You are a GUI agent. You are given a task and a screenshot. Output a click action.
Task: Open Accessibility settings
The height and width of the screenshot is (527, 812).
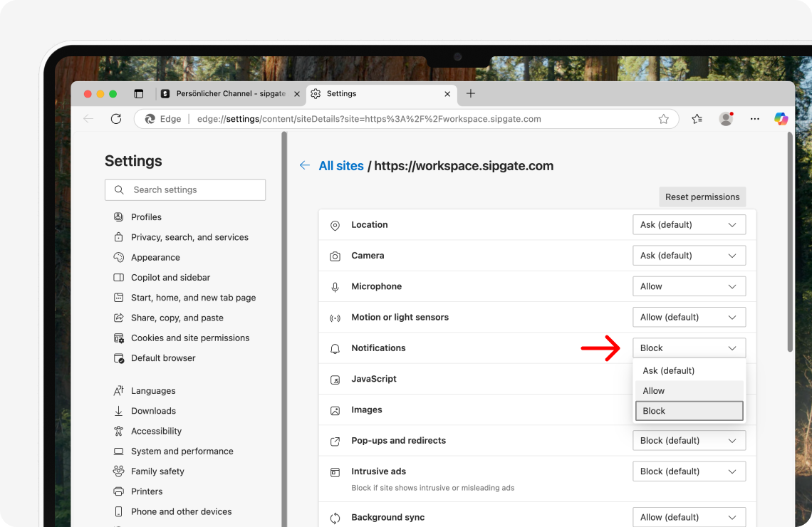coord(147,432)
